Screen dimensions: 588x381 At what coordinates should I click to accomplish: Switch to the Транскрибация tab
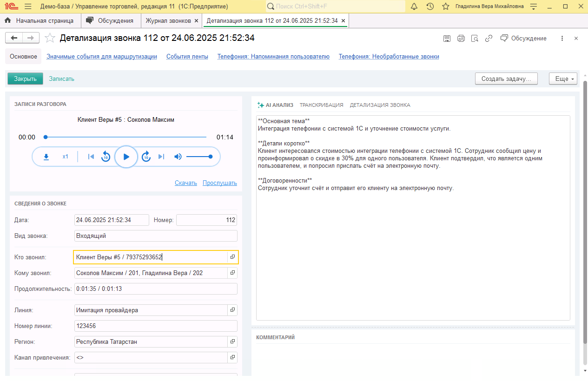[x=321, y=105]
